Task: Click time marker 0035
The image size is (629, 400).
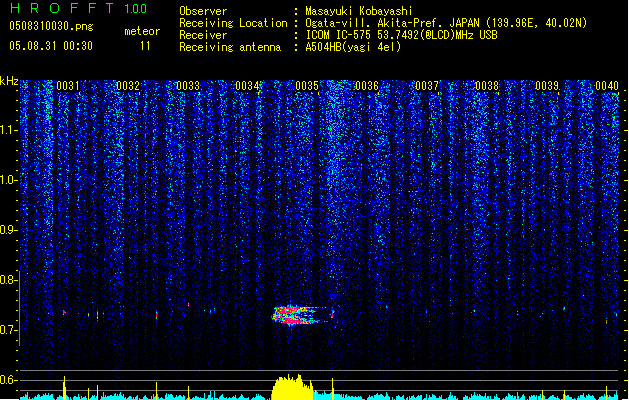Action: click(307, 86)
